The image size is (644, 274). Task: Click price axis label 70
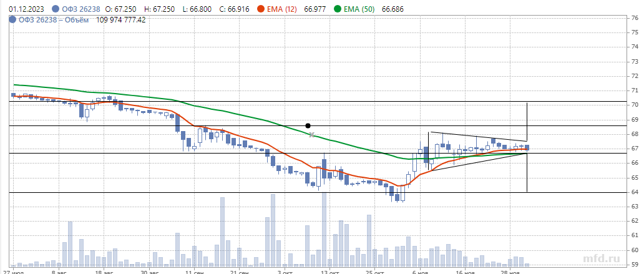[635, 105]
